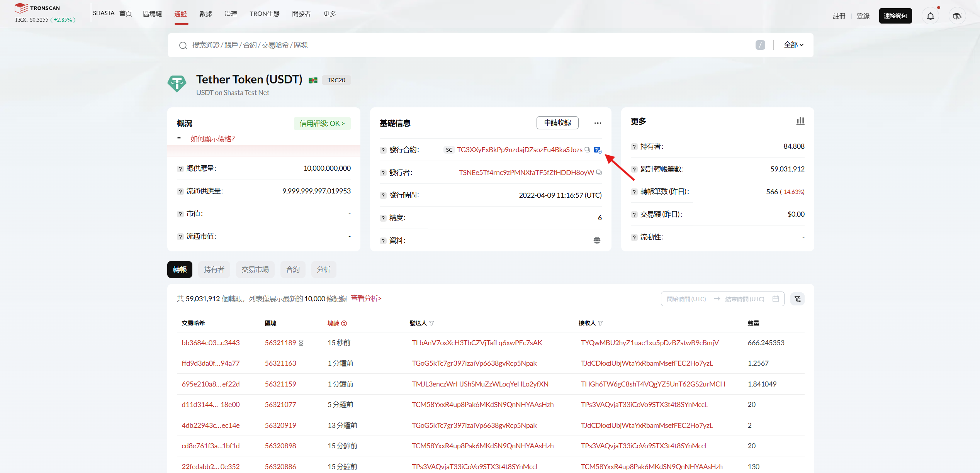Select the 通證 navigation item
The image size is (980, 473).
coord(180,14)
